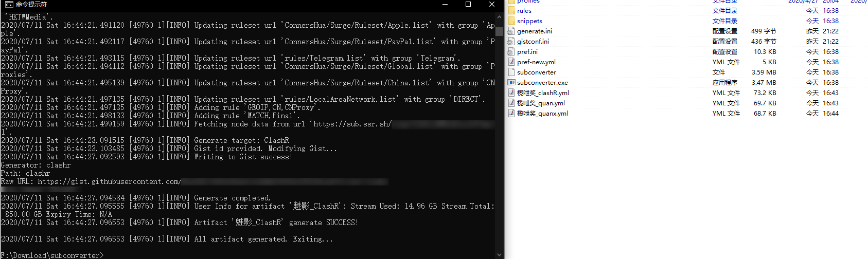Click the 'Path: clashr' console line

point(25,173)
